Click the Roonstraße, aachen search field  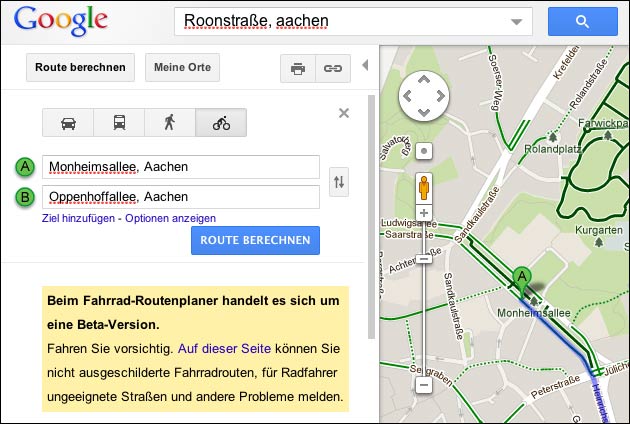[x=354, y=21]
